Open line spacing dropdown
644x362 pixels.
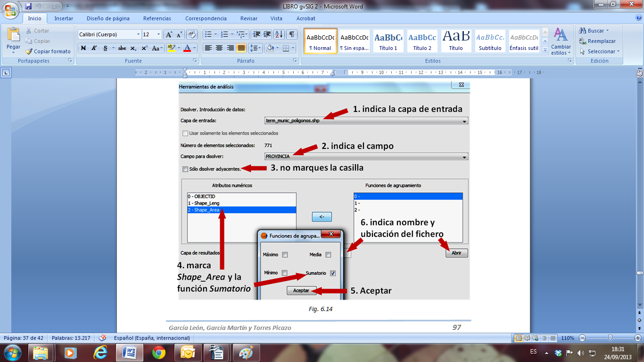pyautogui.click(x=255, y=48)
